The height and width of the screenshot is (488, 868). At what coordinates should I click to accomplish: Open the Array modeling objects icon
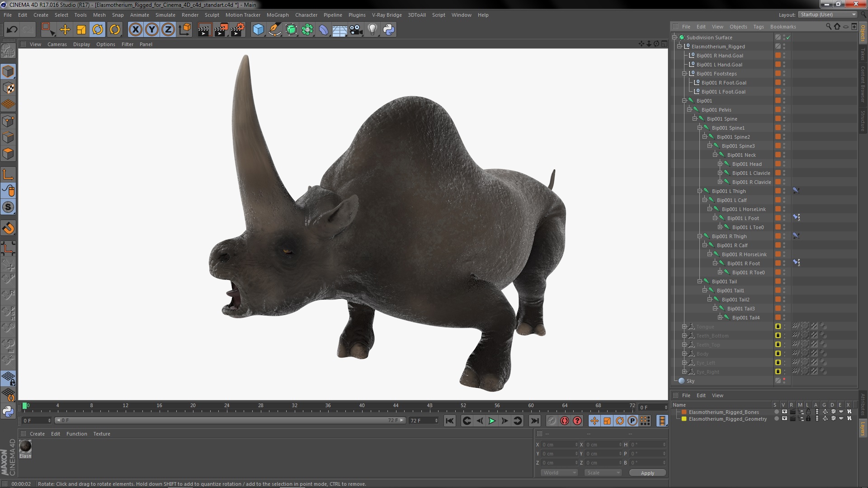click(307, 30)
